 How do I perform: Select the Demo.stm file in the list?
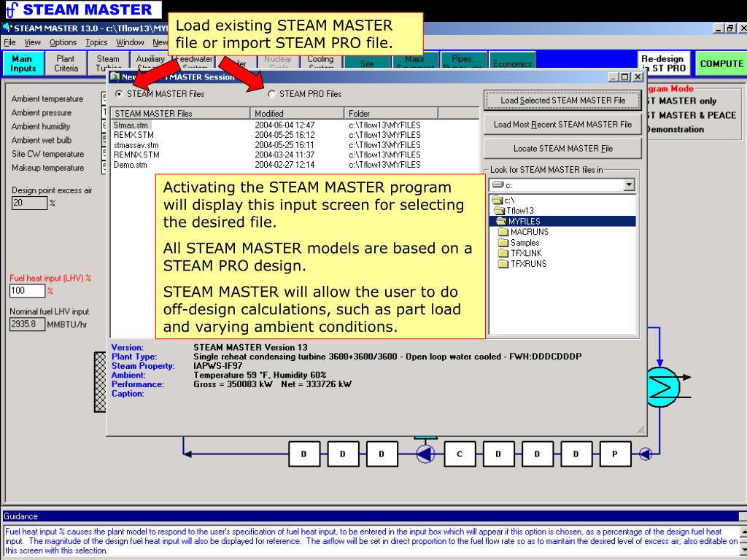(x=130, y=165)
